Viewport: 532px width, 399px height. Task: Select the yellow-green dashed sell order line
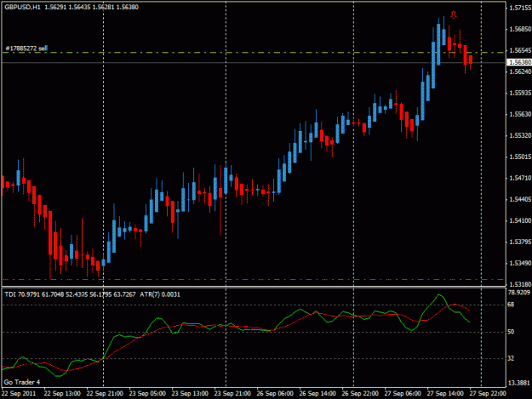click(x=253, y=53)
